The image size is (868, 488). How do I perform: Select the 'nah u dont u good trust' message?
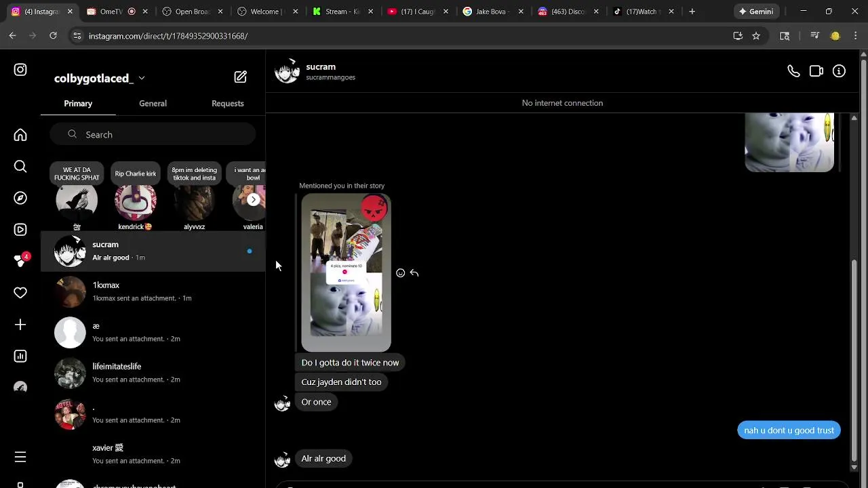tap(789, 430)
